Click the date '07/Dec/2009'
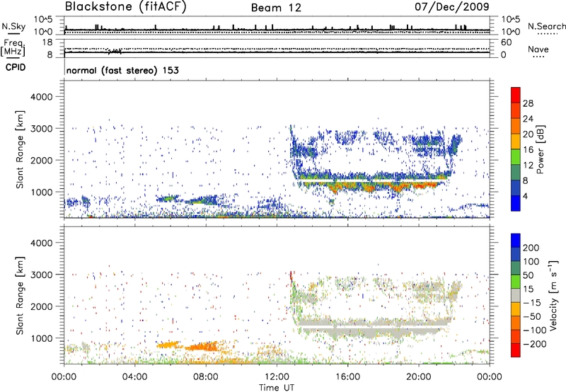Image resolution: width=566 pixels, height=392 pixels. (452, 6)
